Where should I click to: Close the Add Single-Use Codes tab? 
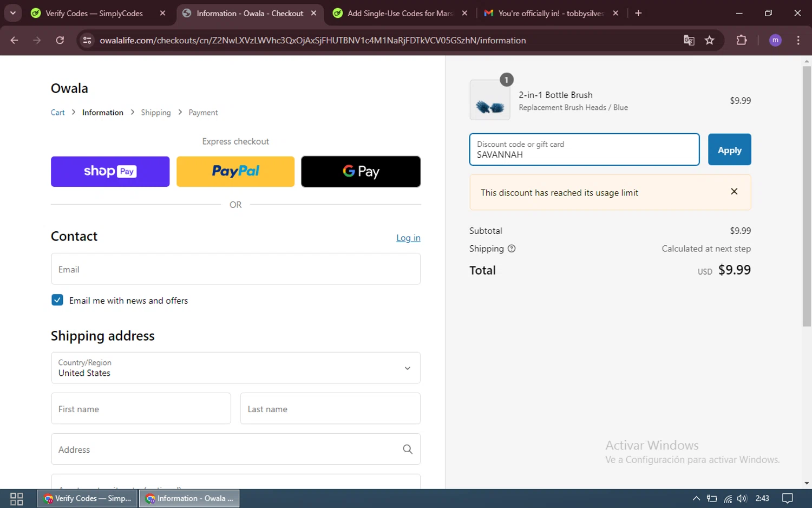464,13
